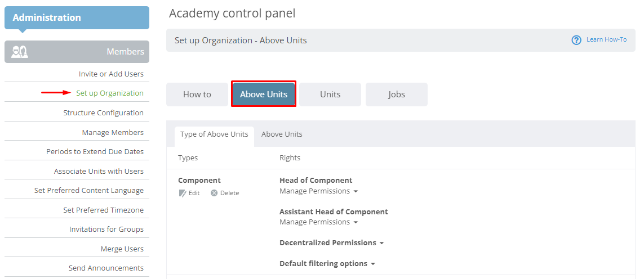Viewport: 644px width, 279px height.
Task: Expand the Decentralized Permissions dropdown
Action: (331, 243)
